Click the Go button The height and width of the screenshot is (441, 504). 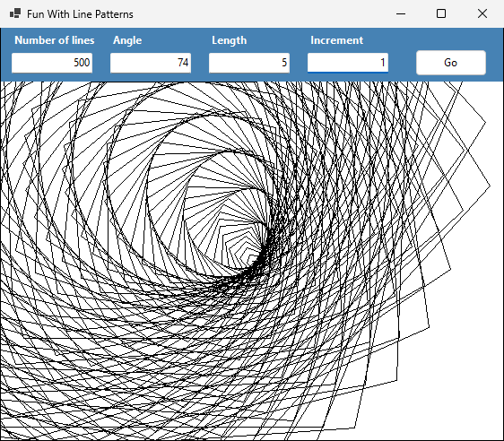coord(451,63)
